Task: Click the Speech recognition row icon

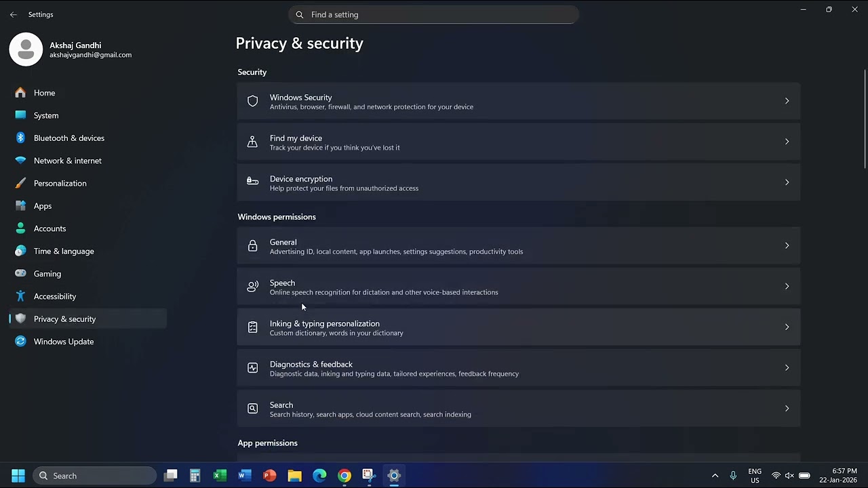Action: point(252,287)
